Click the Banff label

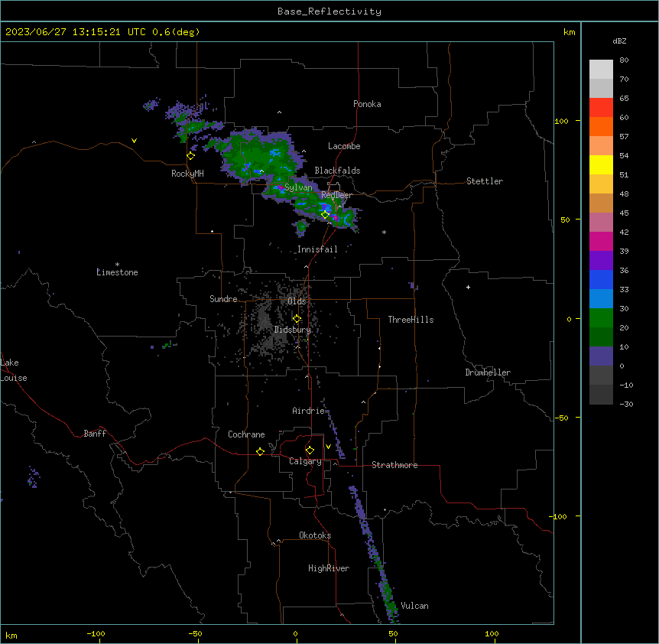point(95,434)
